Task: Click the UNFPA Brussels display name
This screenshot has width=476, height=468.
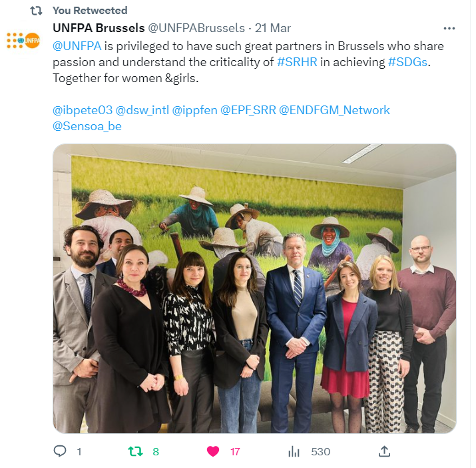Action: tap(99, 28)
